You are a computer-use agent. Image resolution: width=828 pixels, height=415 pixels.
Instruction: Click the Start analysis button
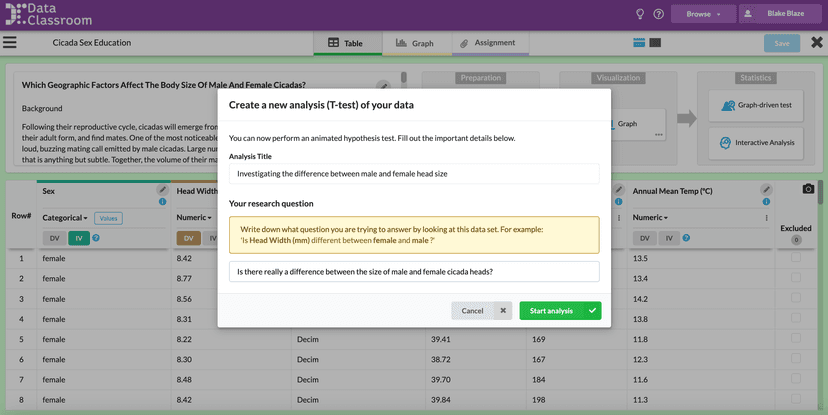pyautogui.click(x=560, y=310)
